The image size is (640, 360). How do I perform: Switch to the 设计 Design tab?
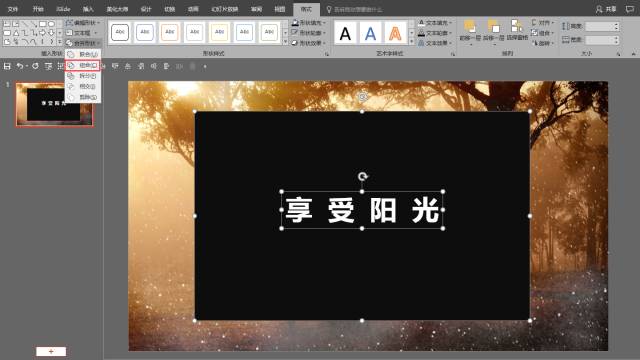click(x=146, y=9)
